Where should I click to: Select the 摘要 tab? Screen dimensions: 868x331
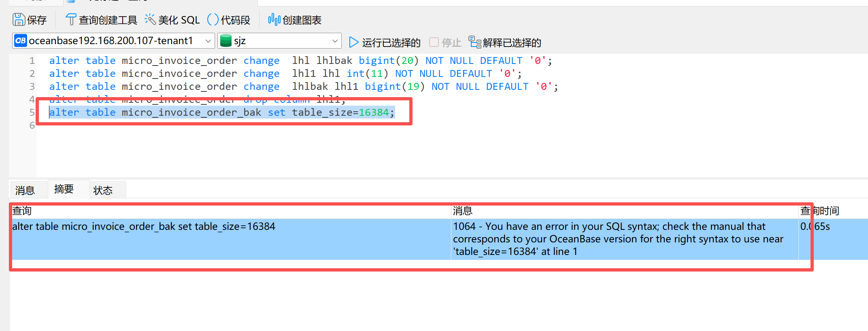pos(64,189)
